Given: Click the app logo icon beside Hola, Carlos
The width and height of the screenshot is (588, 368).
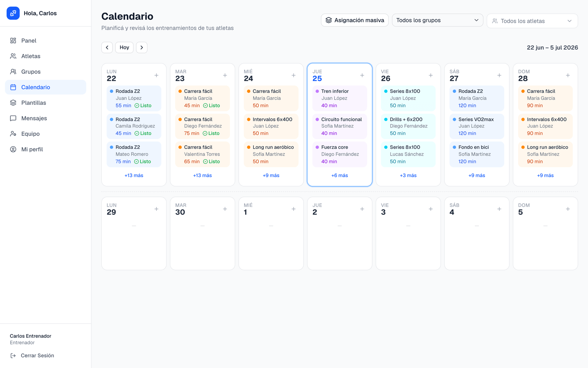Looking at the screenshot, I should click(x=13, y=13).
